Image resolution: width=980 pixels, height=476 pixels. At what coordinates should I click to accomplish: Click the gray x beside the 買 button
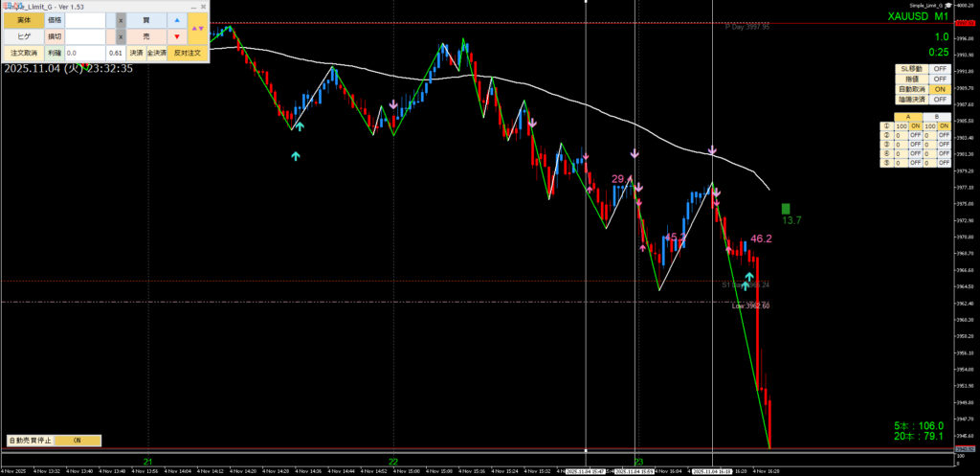121,19
